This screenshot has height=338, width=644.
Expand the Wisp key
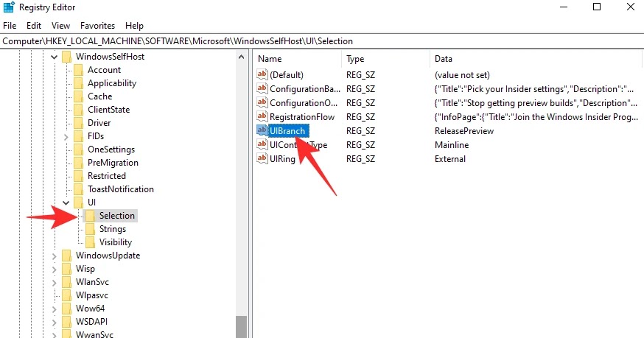pos(55,269)
